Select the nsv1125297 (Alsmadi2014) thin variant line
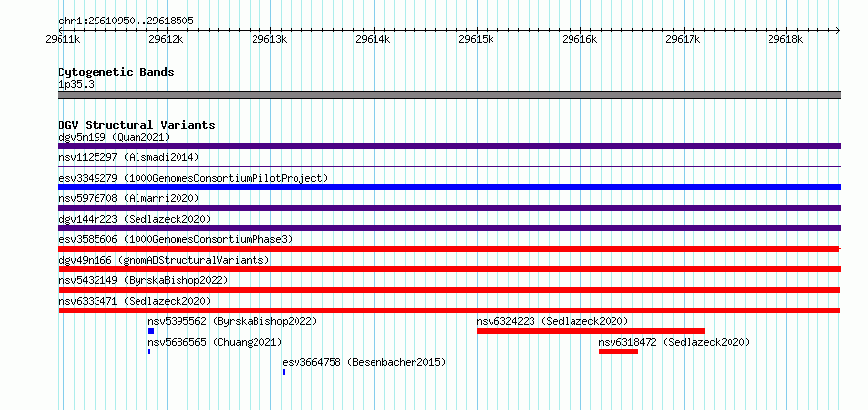This screenshot has height=410, width=868. click(449, 166)
